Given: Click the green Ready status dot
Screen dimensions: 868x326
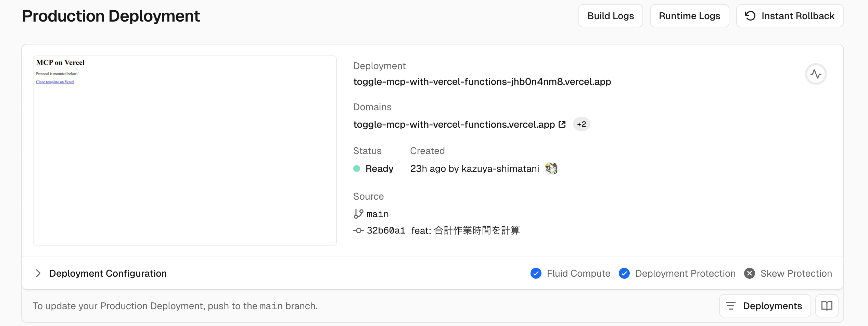Looking at the screenshot, I should tap(357, 168).
